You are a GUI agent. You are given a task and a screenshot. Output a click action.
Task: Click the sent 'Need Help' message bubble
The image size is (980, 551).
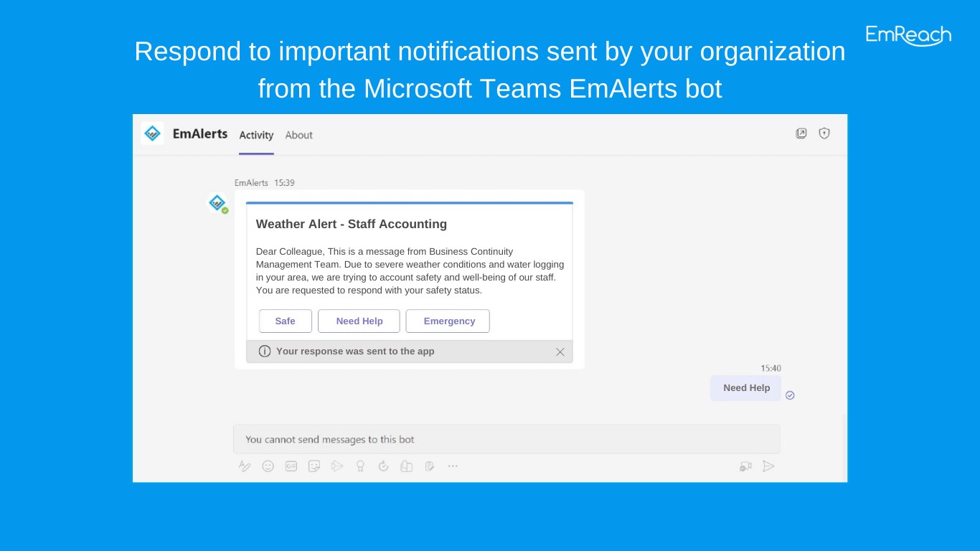point(746,388)
